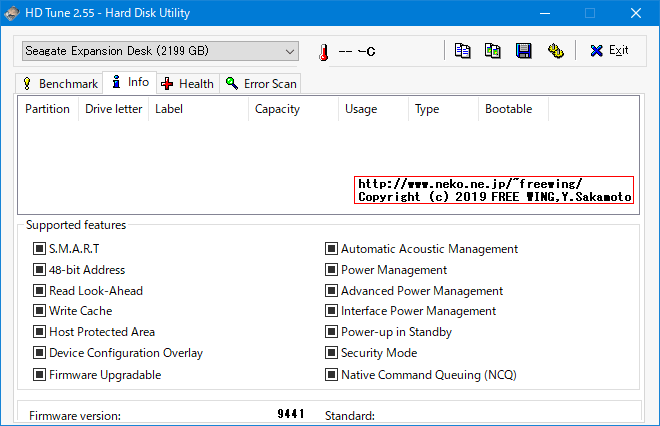Toggle the S.M.A.R.T checkbox
Viewport: 660px width, 426px height.
tap(40, 249)
